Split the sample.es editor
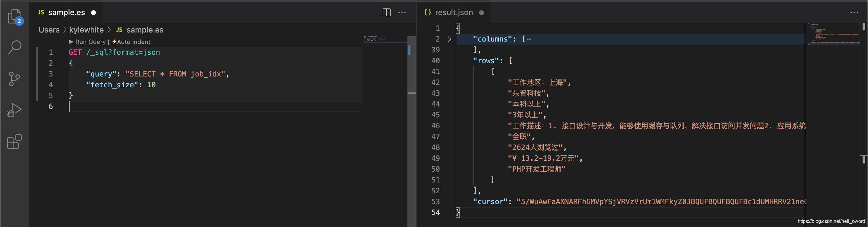 pyautogui.click(x=386, y=13)
